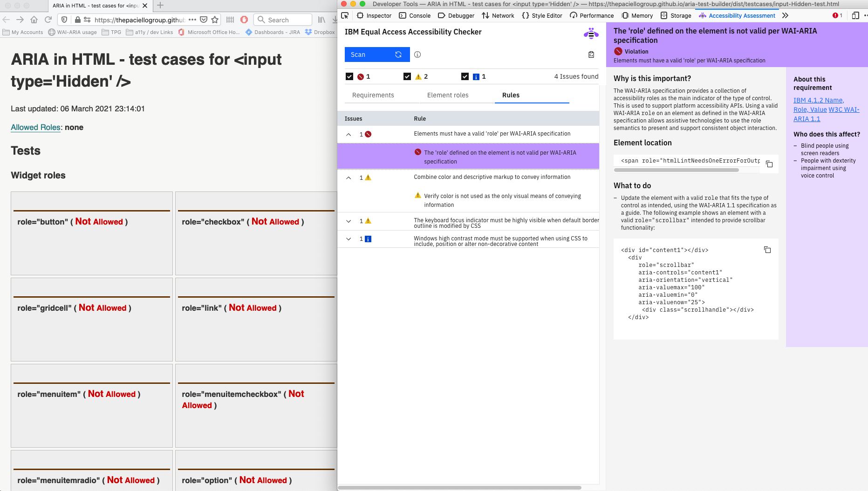The image size is (868, 491).
Task: Bookmark the page using the star icon
Action: click(x=214, y=20)
